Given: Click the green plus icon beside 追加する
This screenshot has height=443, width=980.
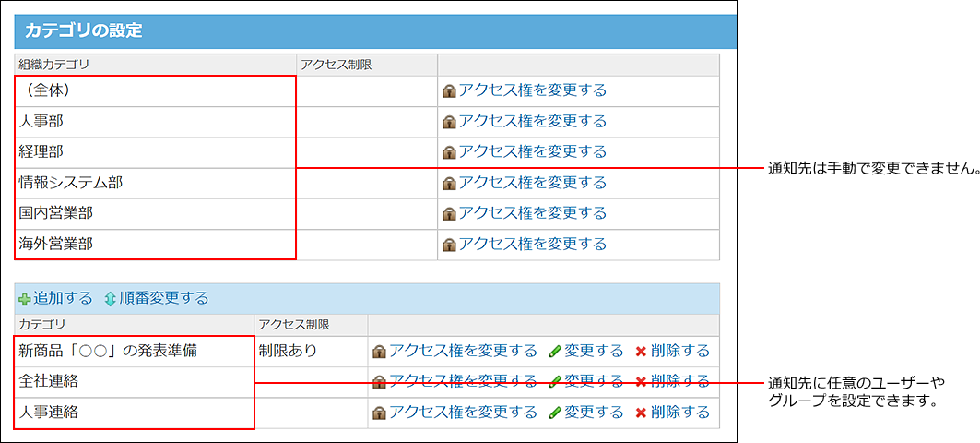Looking at the screenshot, I should (x=25, y=299).
